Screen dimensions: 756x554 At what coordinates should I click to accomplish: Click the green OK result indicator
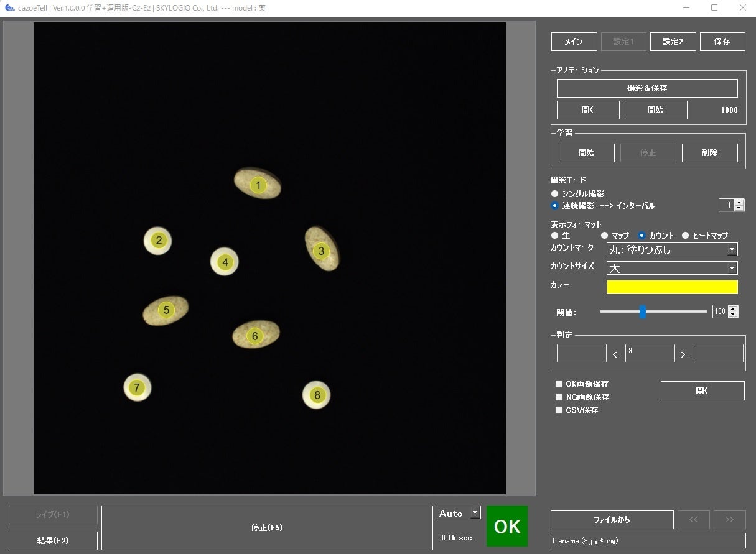pyautogui.click(x=507, y=526)
